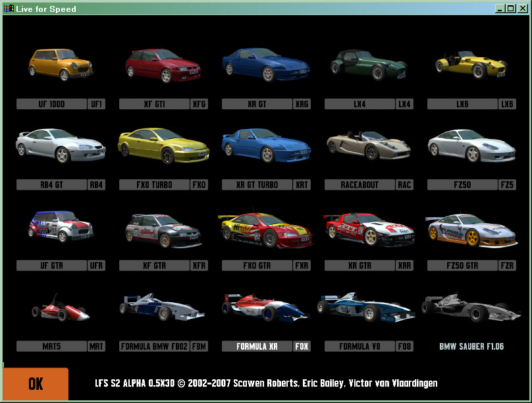This screenshot has width=532, height=403.
Task: Click the FO8 short code button
Action: click(x=405, y=346)
